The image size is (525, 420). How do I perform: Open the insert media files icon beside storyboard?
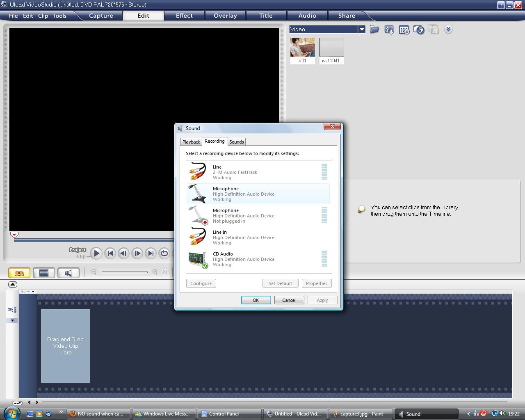point(12,310)
